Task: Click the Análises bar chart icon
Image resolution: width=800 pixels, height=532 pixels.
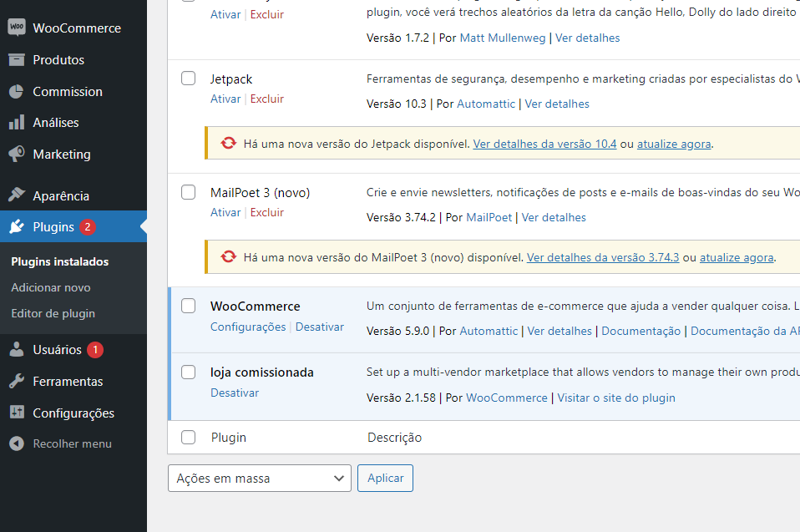Action: 16,123
